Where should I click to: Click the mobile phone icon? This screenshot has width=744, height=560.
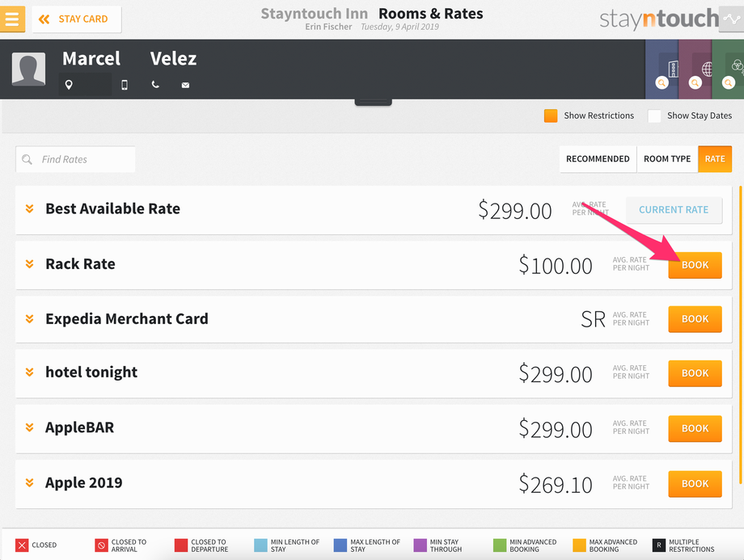[125, 85]
